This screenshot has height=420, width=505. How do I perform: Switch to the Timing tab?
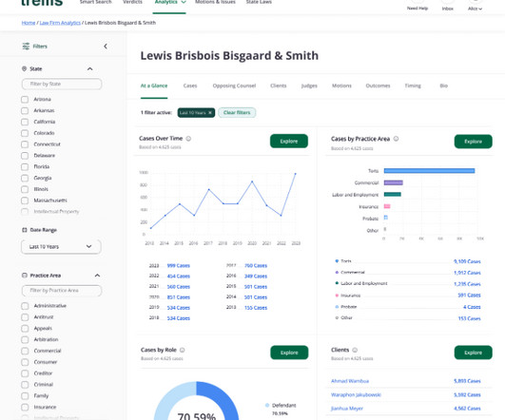413,86
